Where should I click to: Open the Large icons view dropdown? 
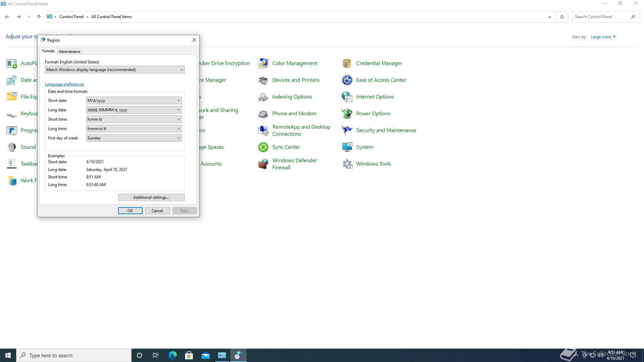pos(603,37)
